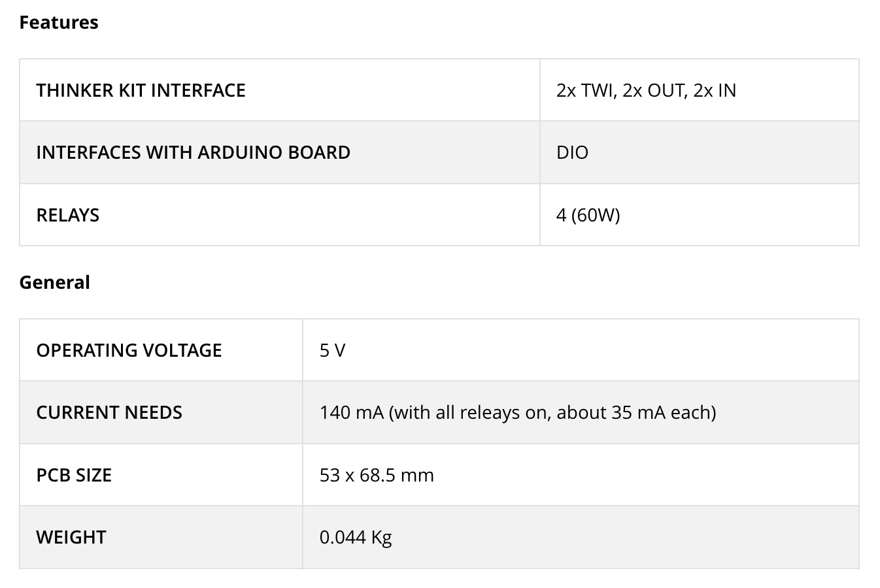This screenshot has height=588, width=880.
Task: Select the CURRENT NEEDS label
Action: [x=109, y=412]
